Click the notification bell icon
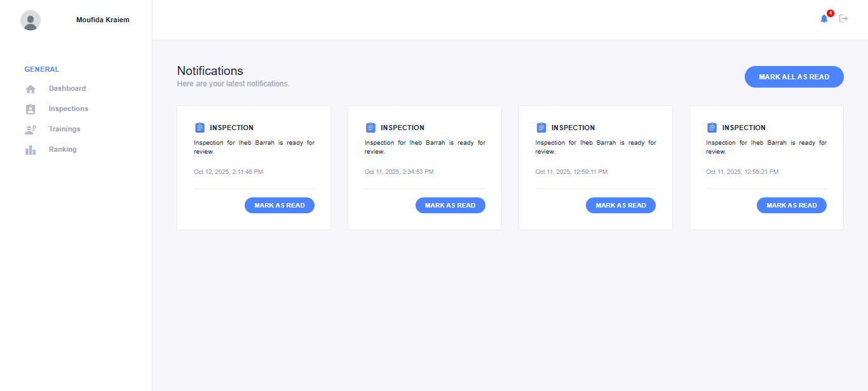This screenshot has width=868, height=391. 824,18
